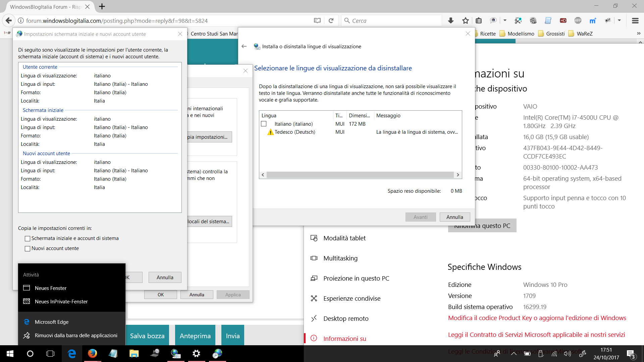Open Adblock Plus ABP icon
This screenshot has height=362, width=644.
[578, 20]
